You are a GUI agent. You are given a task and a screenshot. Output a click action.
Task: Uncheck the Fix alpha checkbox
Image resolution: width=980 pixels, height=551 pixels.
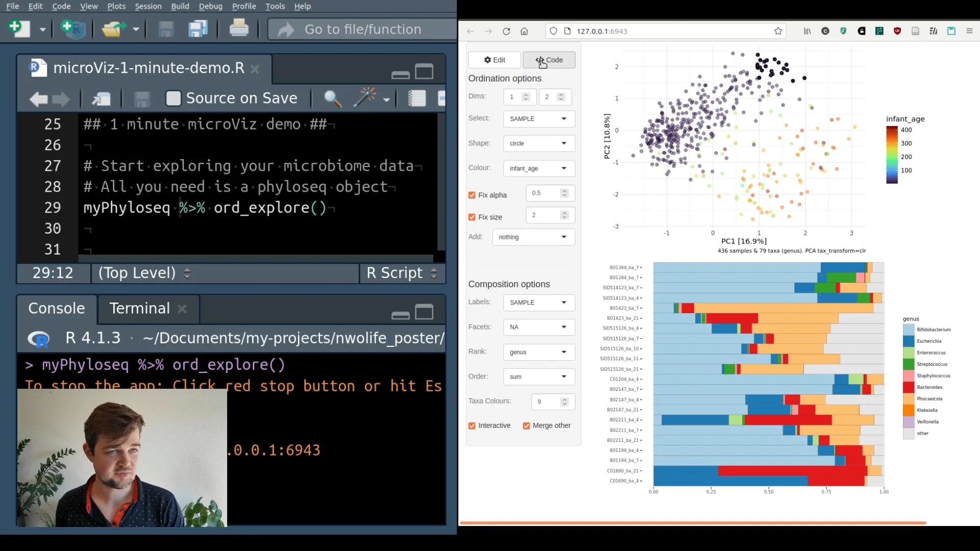coord(472,195)
